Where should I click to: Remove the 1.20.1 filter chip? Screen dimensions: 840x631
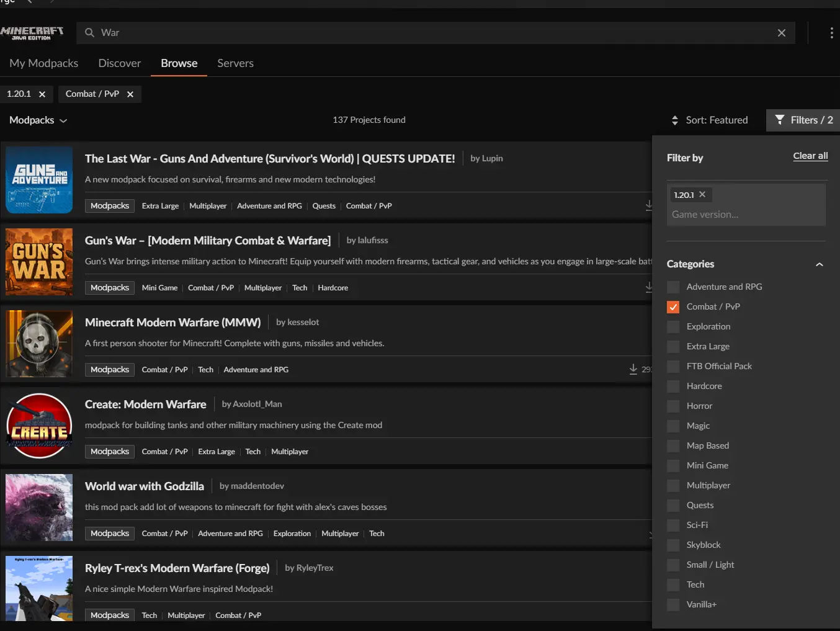coord(42,94)
